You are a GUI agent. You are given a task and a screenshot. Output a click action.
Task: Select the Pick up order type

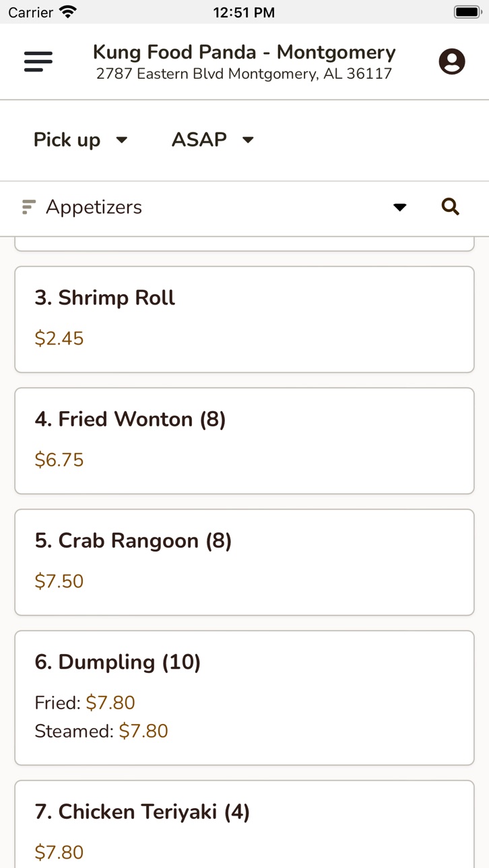point(67,139)
